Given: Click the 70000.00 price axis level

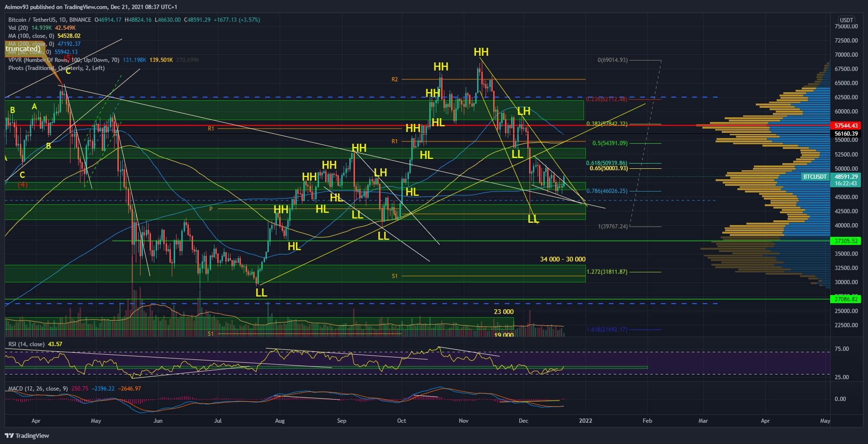Looking at the screenshot, I should tap(846, 54).
